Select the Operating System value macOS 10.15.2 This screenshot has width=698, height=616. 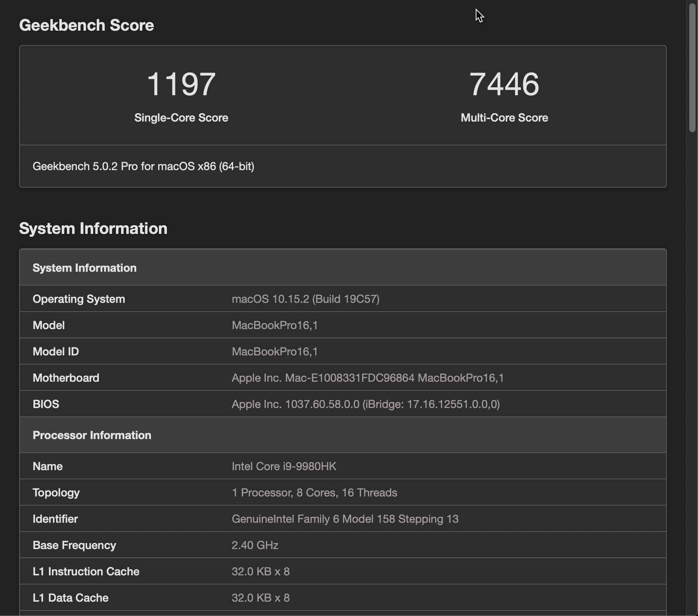coord(306,299)
